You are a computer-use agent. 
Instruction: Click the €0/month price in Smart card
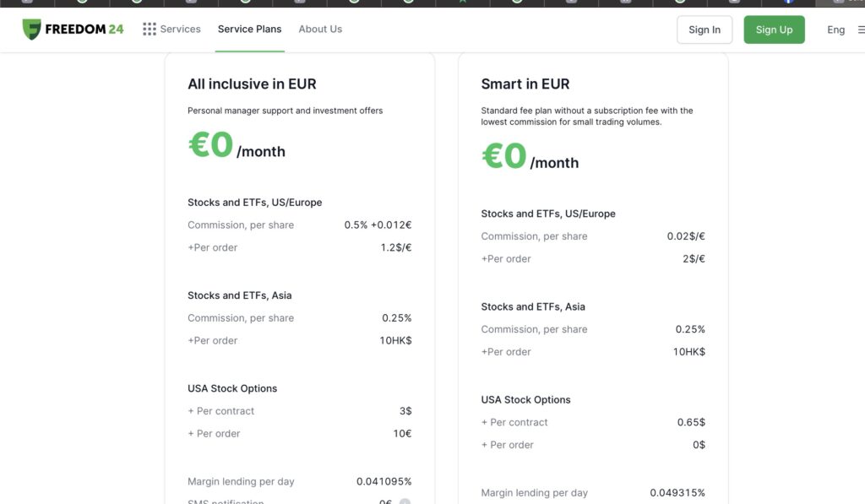click(x=530, y=156)
